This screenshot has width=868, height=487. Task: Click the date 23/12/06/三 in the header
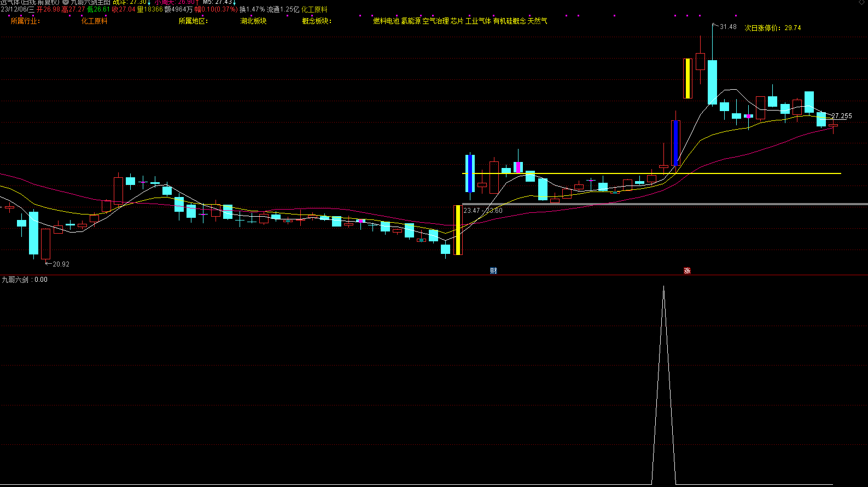click(x=18, y=9)
